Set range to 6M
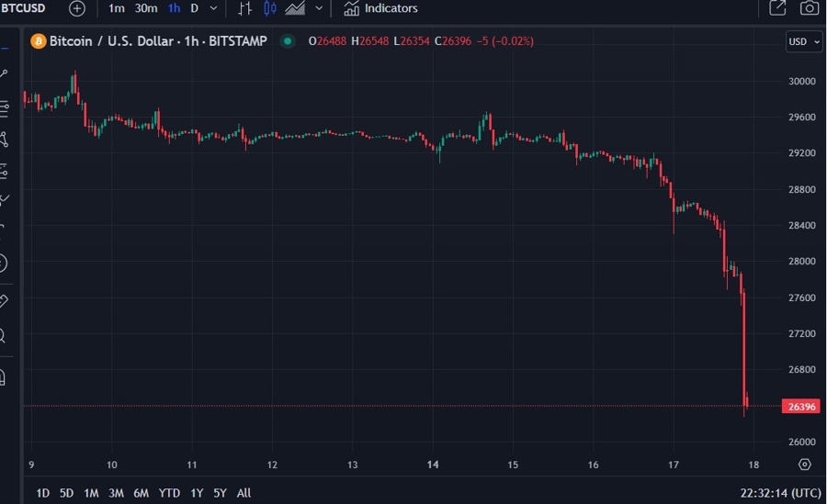827x504 pixels. [141, 493]
